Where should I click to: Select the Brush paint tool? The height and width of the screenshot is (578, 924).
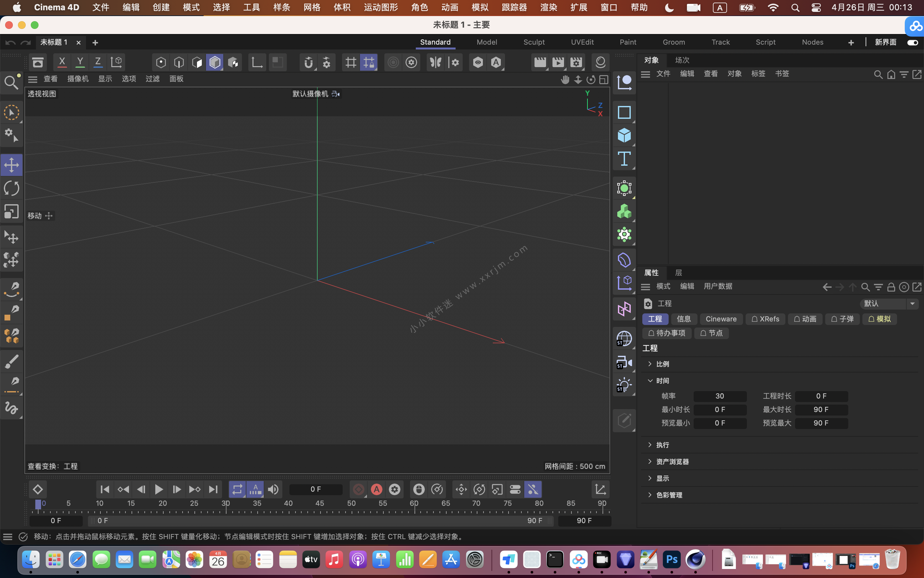pyautogui.click(x=12, y=362)
